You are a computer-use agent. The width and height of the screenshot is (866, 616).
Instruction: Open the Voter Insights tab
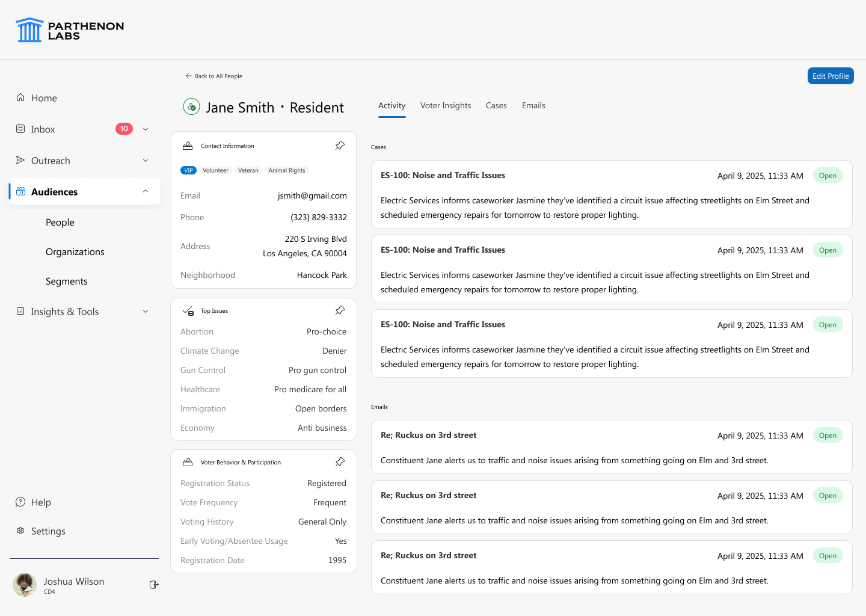[x=446, y=105]
